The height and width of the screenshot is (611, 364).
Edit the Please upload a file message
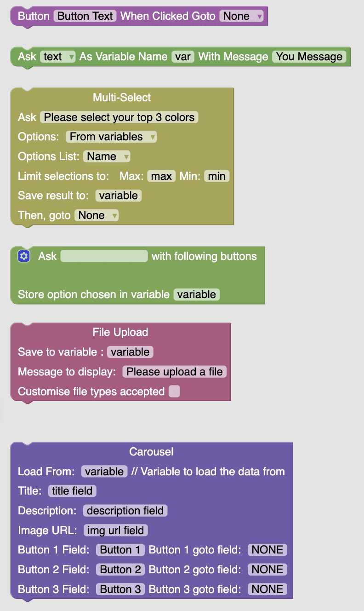click(x=174, y=372)
